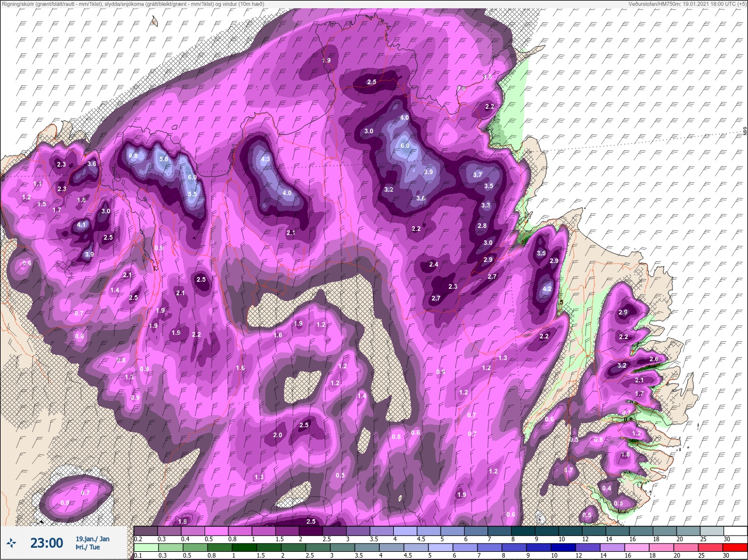Click the 2.6 precipitation value on map

coord(654,359)
